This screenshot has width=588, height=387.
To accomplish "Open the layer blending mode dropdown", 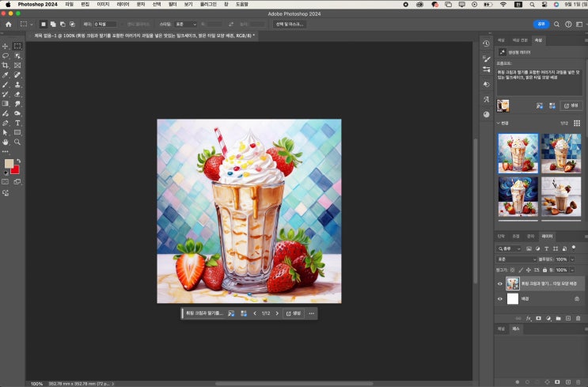I will [x=516, y=259].
